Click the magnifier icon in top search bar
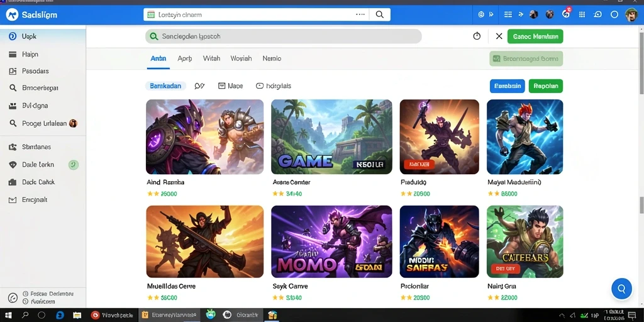 click(x=379, y=14)
